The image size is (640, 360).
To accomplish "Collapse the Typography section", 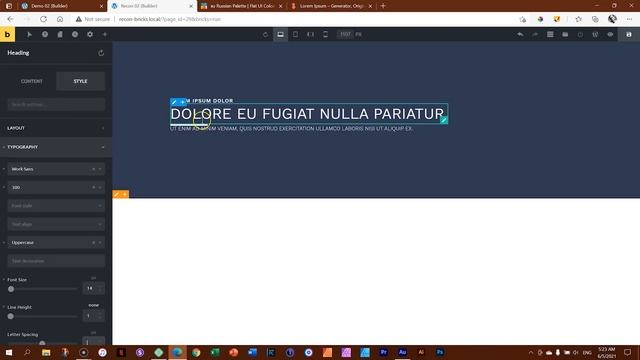I will [56, 147].
